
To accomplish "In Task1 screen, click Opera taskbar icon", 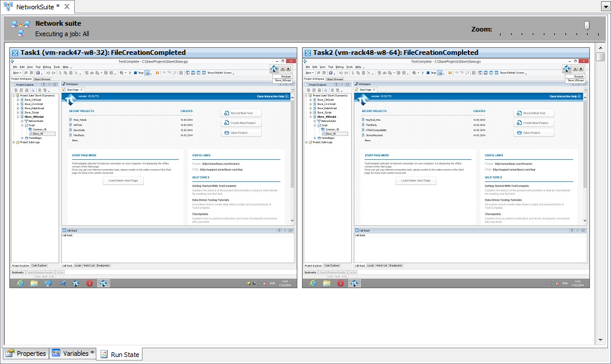I will pos(89,283).
